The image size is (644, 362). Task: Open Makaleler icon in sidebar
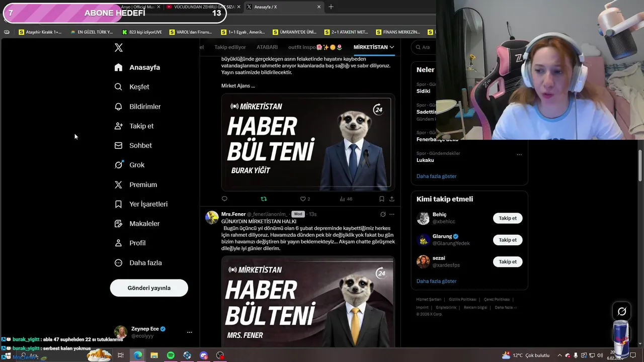pos(118,224)
